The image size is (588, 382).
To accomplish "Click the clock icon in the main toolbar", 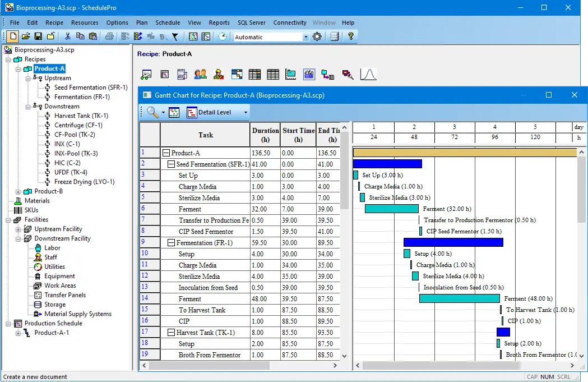I will pos(223,36).
